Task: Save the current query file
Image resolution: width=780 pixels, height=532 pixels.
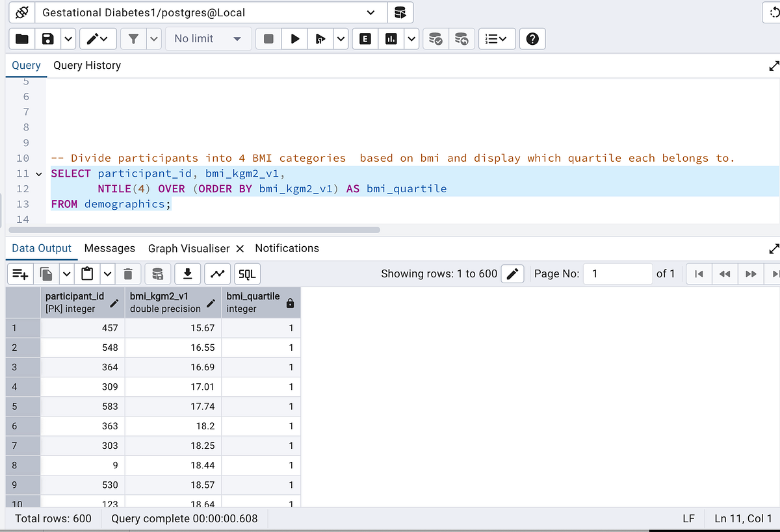Action: click(x=47, y=38)
